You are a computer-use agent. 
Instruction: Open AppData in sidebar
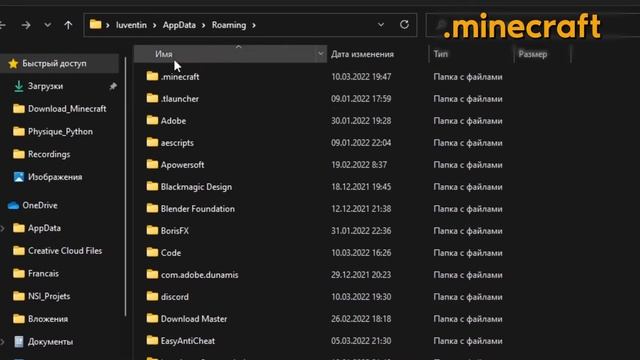(x=44, y=228)
